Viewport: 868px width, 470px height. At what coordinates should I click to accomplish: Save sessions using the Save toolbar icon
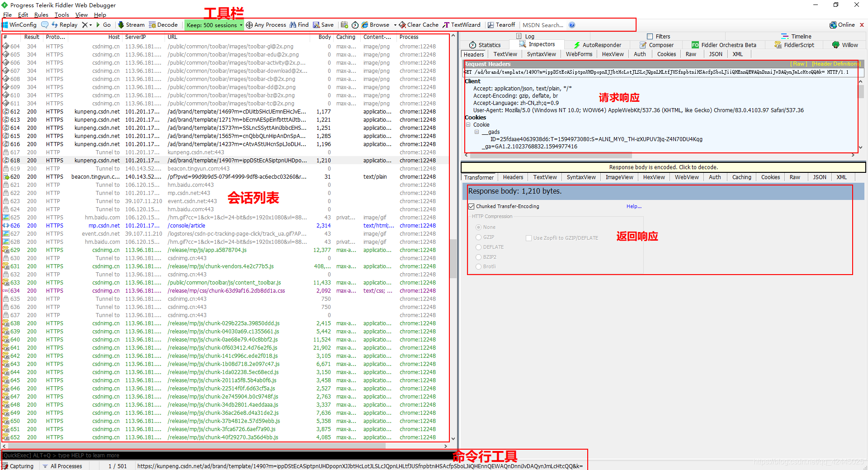click(323, 25)
